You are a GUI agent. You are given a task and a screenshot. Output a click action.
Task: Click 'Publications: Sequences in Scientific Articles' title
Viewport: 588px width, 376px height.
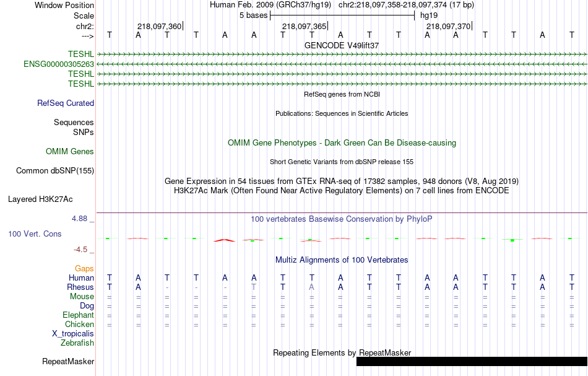pos(342,114)
